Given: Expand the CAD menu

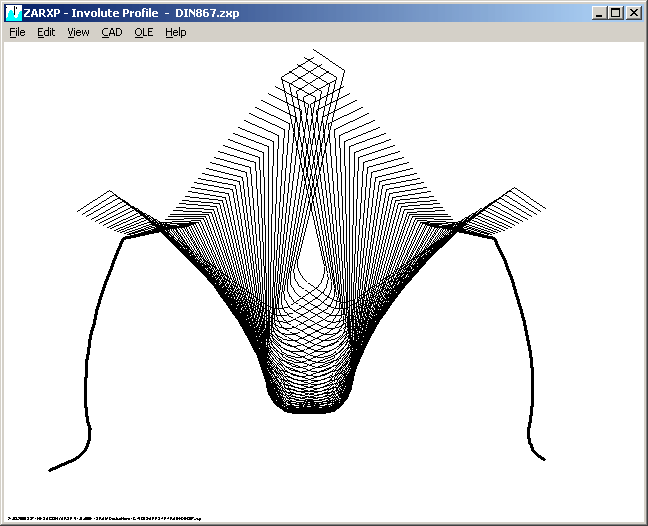Looking at the screenshot, I should [x=111, y=32].
